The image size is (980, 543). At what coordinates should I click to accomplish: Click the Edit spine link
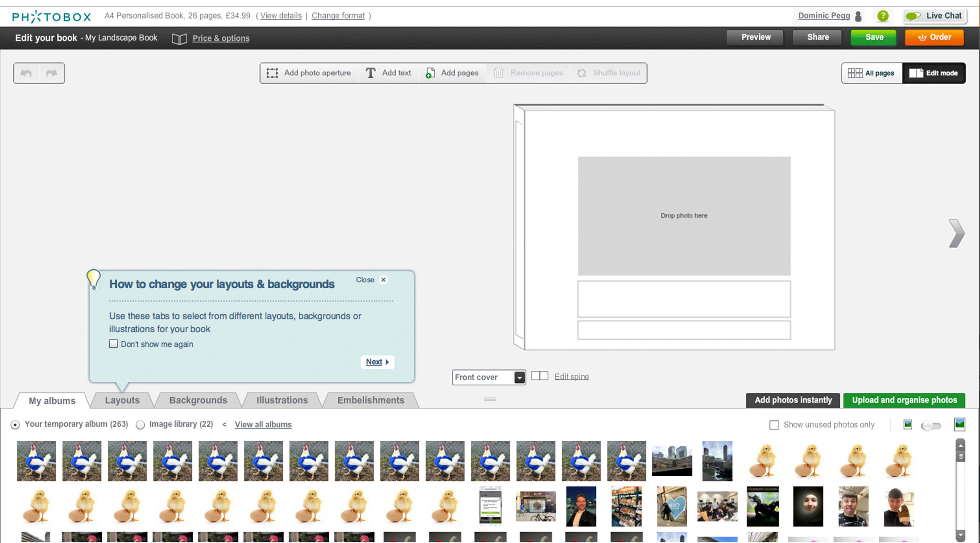tap(571, 377)
